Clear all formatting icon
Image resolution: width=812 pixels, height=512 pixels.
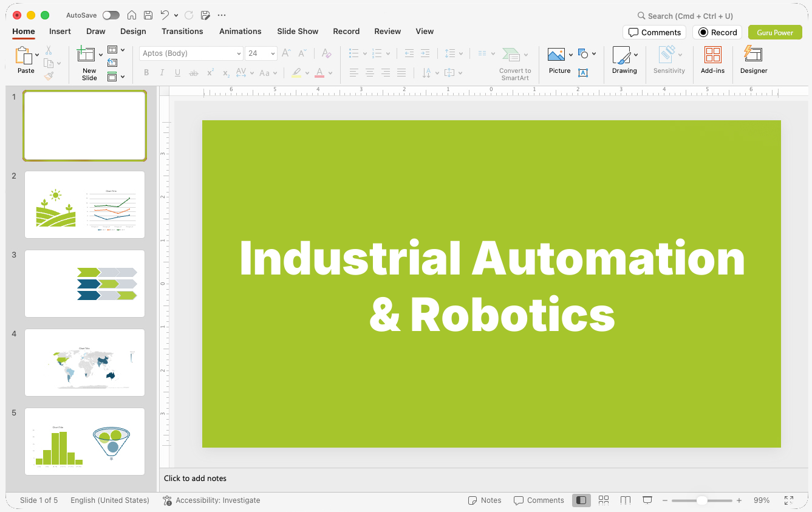[327, 53]
